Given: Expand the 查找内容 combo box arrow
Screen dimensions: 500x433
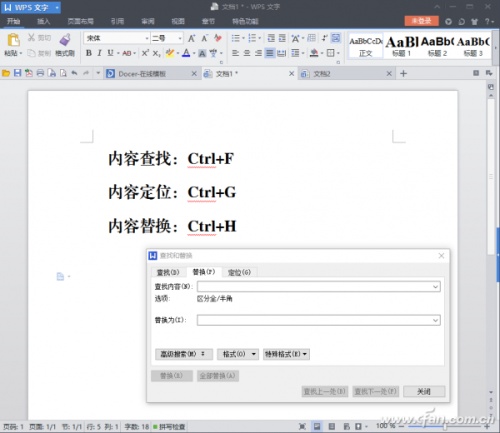Looking at the screenshot, I should [435, 287].
